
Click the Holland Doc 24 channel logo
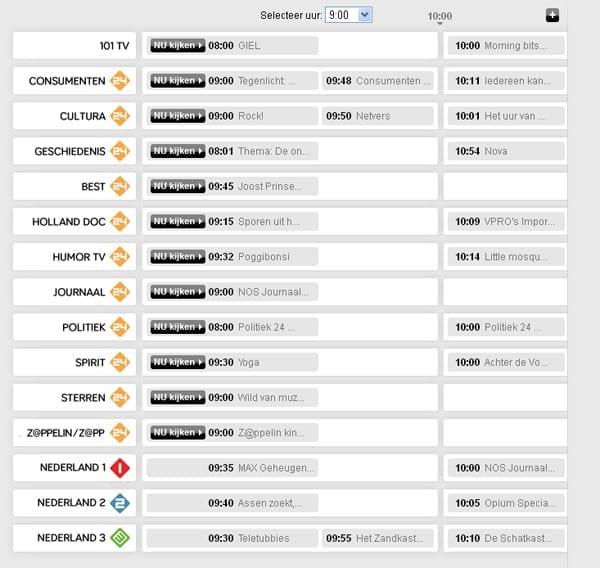point(120,222)
